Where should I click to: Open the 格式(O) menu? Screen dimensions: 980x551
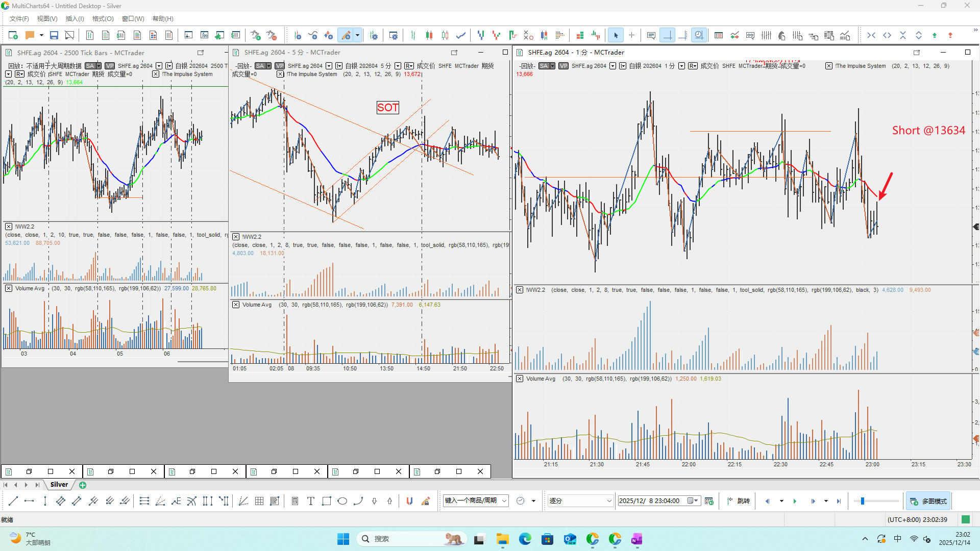point(103,19)
